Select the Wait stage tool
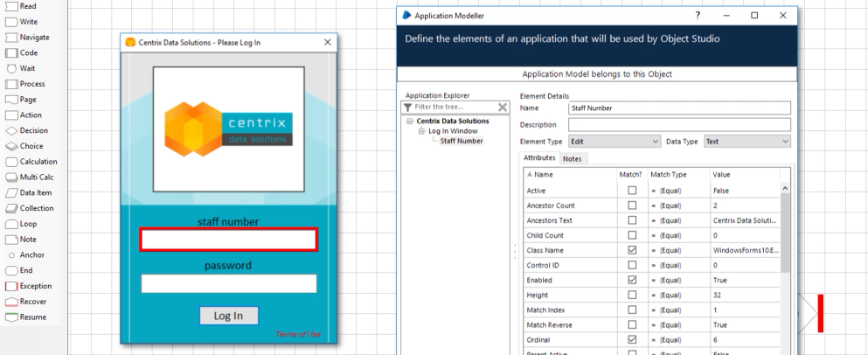868x355 pixels. tap(20, 68)
